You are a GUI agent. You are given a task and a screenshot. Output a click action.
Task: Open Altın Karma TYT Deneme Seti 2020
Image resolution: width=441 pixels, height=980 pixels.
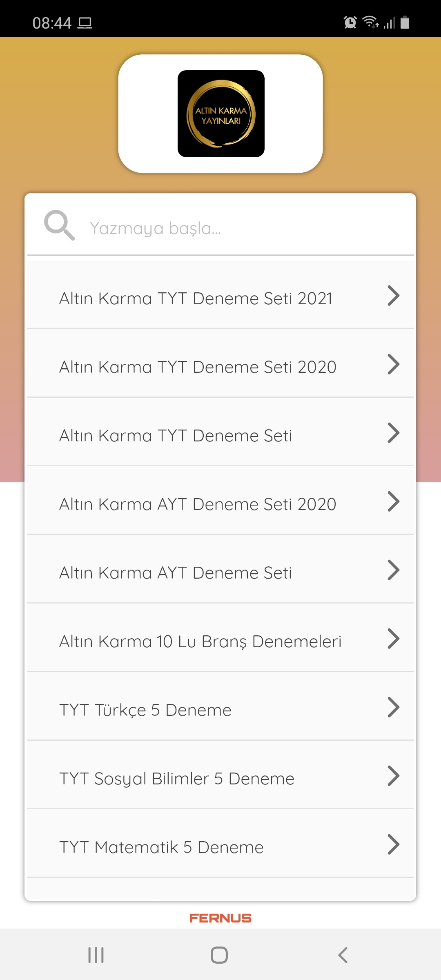point(220,363)
